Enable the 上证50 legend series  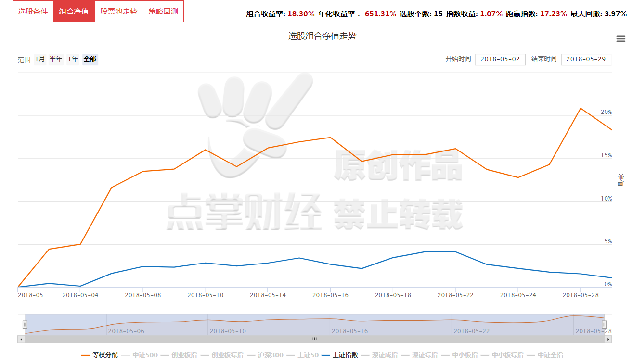pos(303,355)
